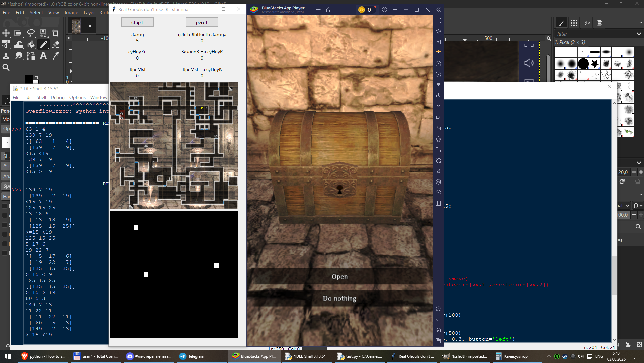Open IDLE Shell Options menu
This screenshot has height=363, width=644.
pyautogui.click(x=77, y=97)
